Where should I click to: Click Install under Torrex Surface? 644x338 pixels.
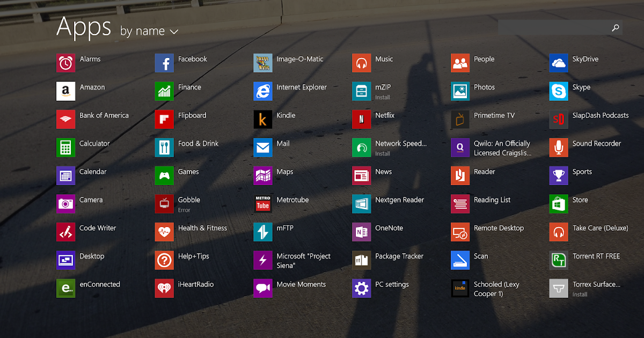click(580, 295)
